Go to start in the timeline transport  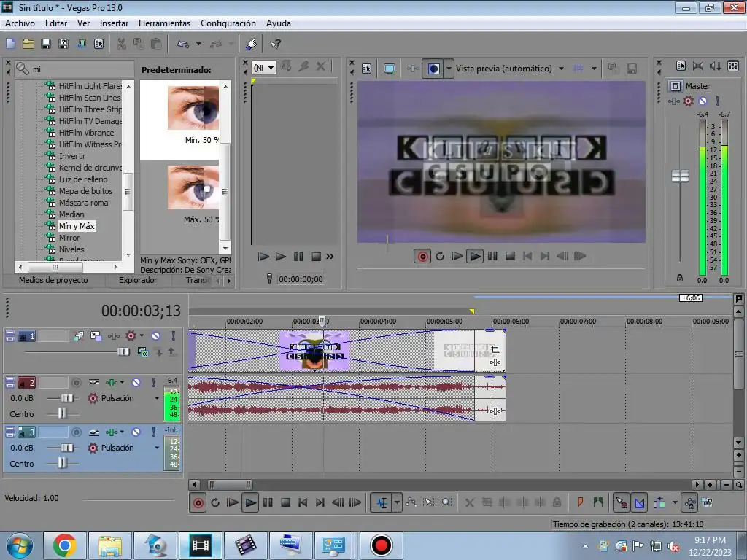303,502
